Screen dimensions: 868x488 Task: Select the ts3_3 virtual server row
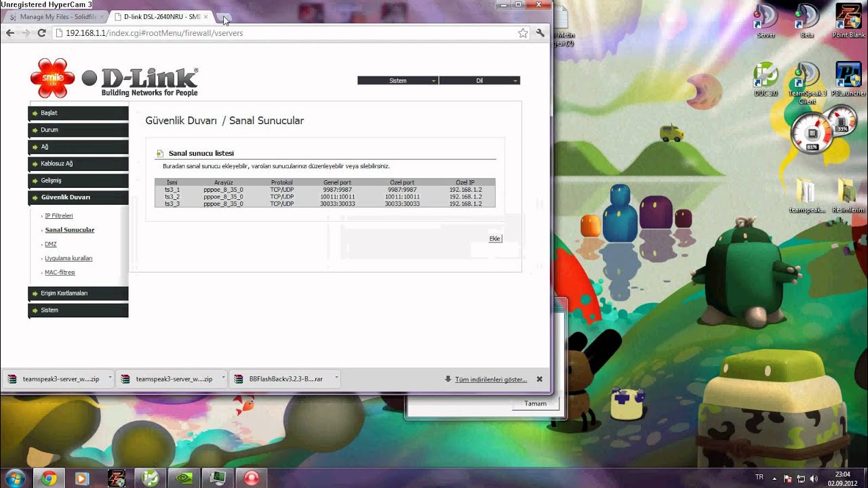[x=325, y=203]
